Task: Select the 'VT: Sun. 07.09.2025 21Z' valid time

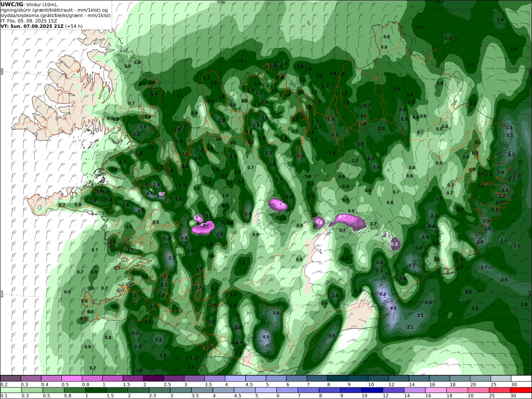Action: pyautogui.click(x=32, y=26)
